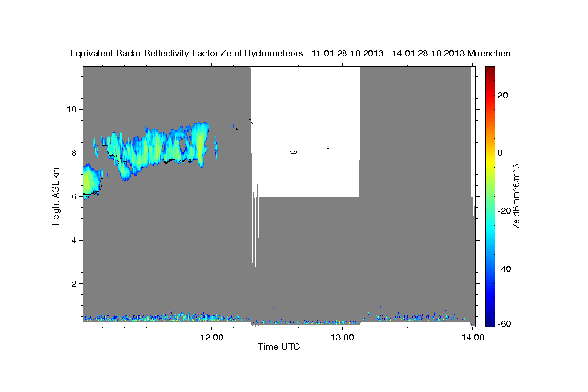This screenshot has width=588, height=392.
Task: Click the 13:00 time axis label
Action: click(x=342, y=337)
